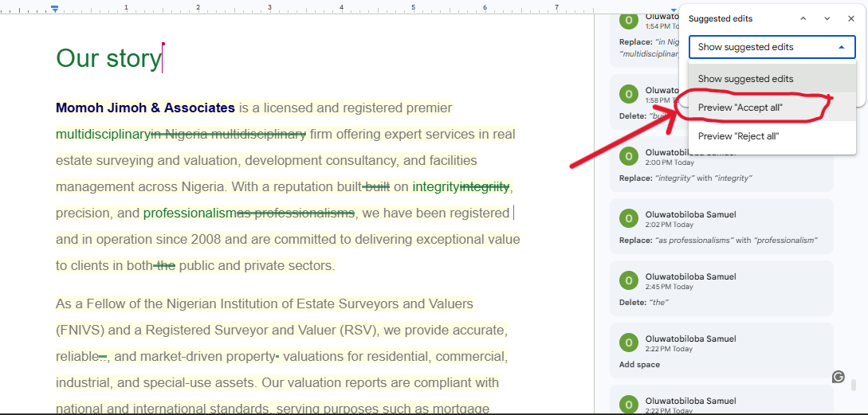Screen dimensions: 868x415
Task: Place cursor in "Our story" heading
Action: tap(108, 58)
